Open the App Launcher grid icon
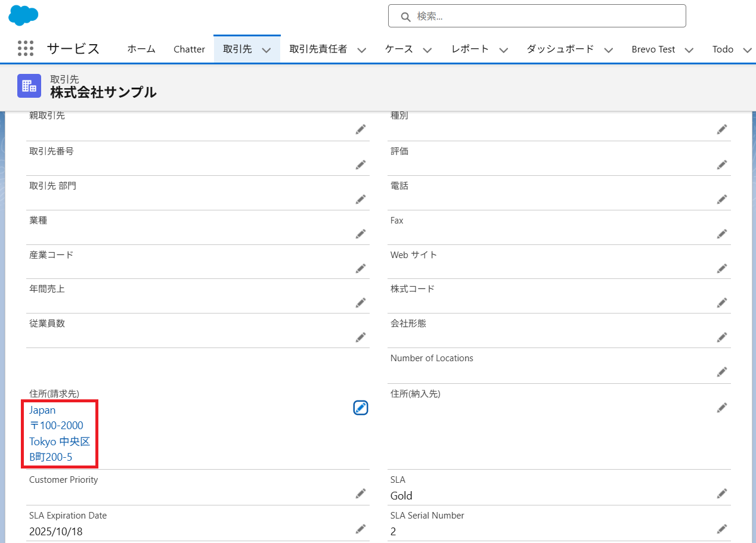Image resolution: width=756 pixels, height=543 pixels. pyautogui.click(x=26, y=49)
